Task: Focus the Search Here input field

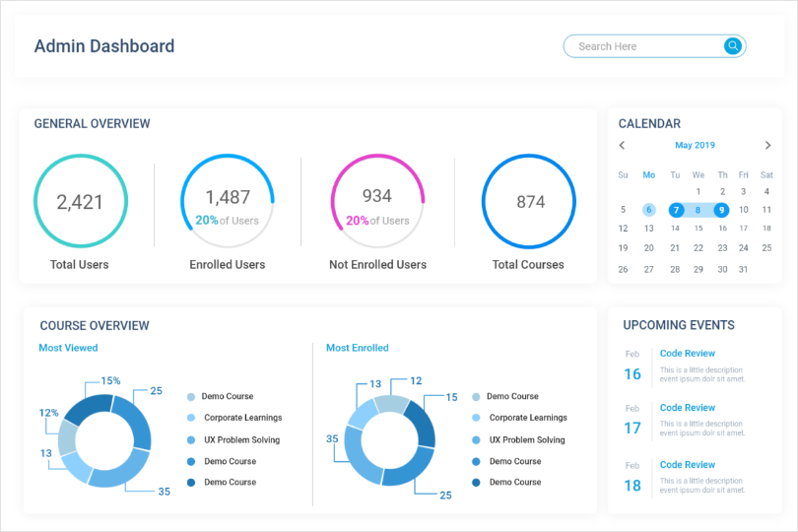Action: click(654, 46)
